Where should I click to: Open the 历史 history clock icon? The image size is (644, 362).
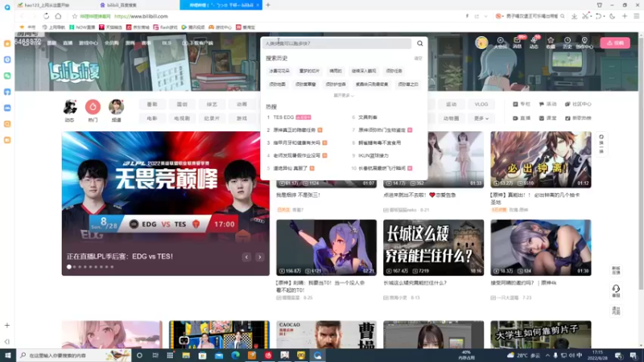(568, 43)
